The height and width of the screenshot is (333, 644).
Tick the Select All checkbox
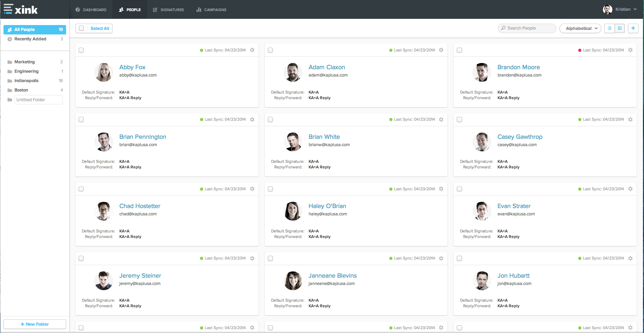click(x=81, y=28)
